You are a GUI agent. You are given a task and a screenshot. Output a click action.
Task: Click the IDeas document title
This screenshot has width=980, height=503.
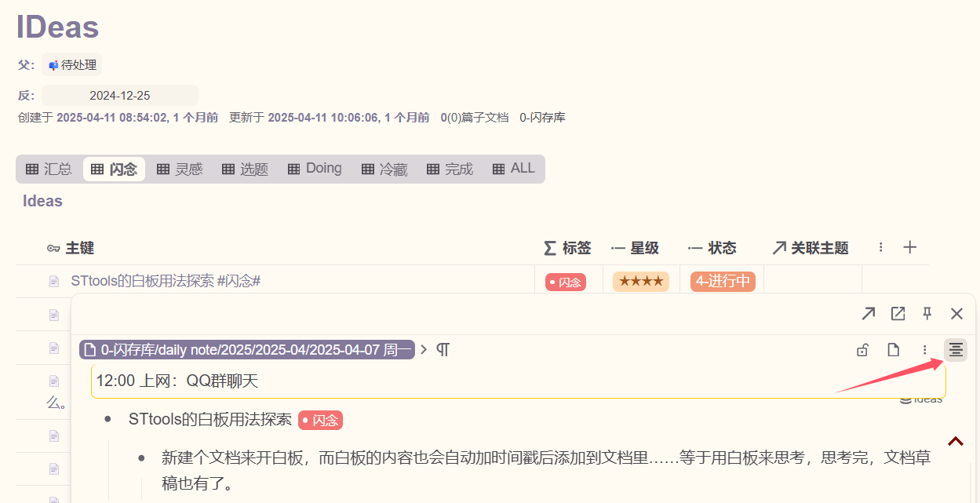pos(57,27)
